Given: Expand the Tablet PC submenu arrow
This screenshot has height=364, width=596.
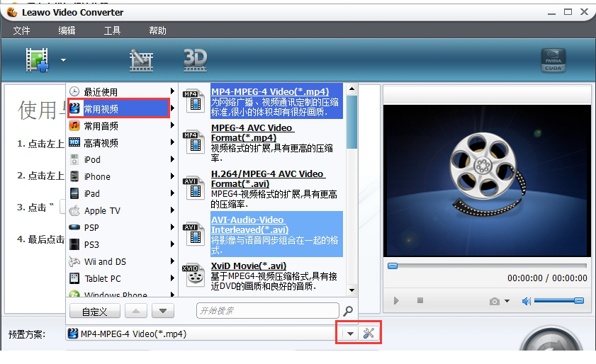Looking at the screenshot, I should (172, 278).
